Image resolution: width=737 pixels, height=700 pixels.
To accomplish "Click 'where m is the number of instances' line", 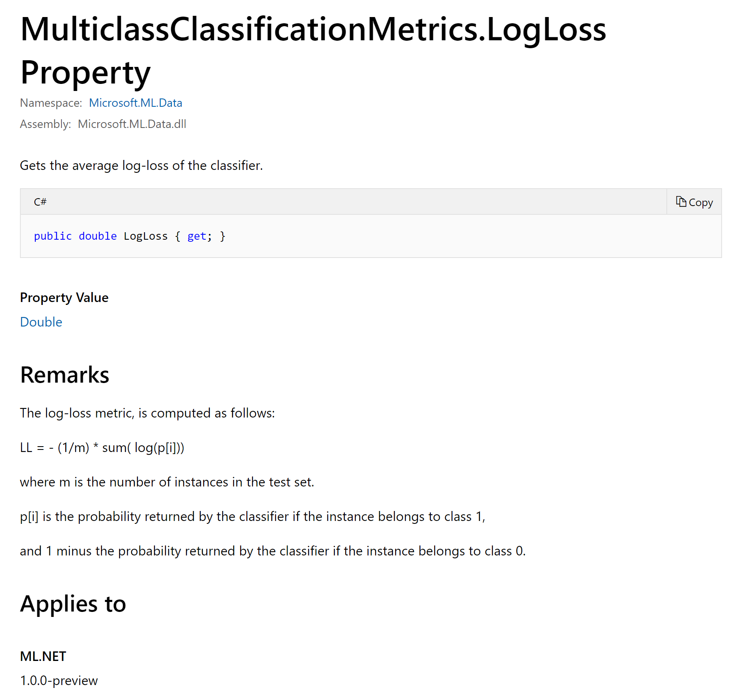I will point(167,482).
